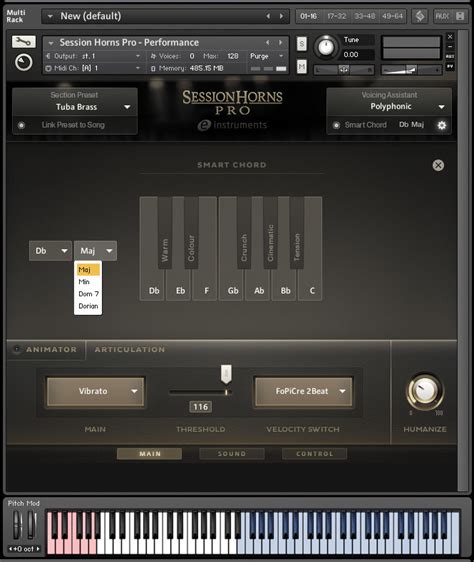474x562 pixels.
Task: Switch to the Animator tab
Action: (51, 349)
